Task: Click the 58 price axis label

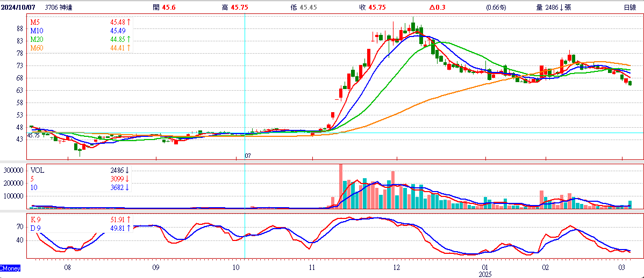Action: point(19,103)
